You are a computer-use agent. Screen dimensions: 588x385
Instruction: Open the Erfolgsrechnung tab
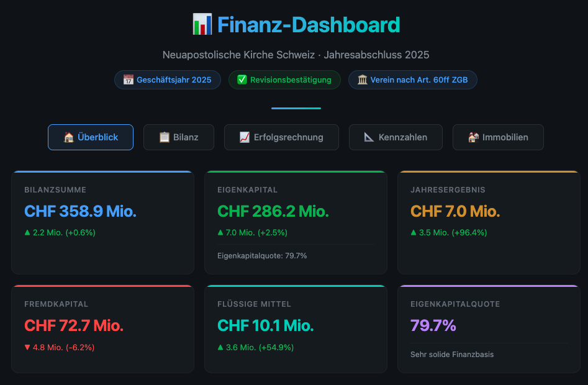pos(282,137)
